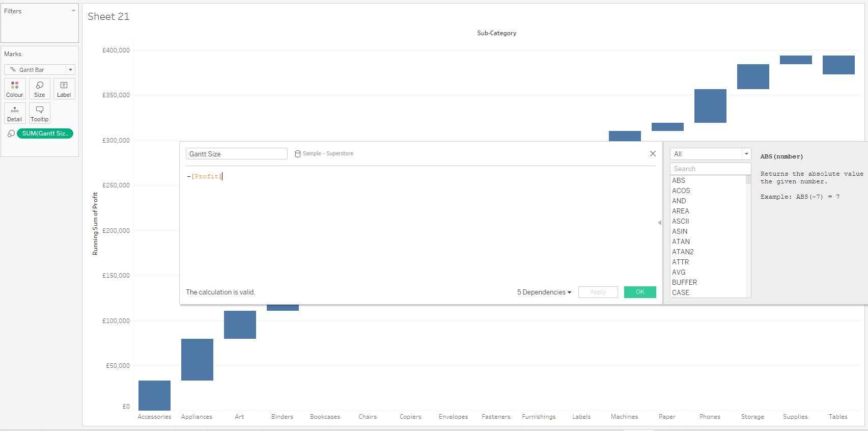Expand the Gantt Bar mark type dropdown
This screenshot has width=868, height=431.
[70, 70]
